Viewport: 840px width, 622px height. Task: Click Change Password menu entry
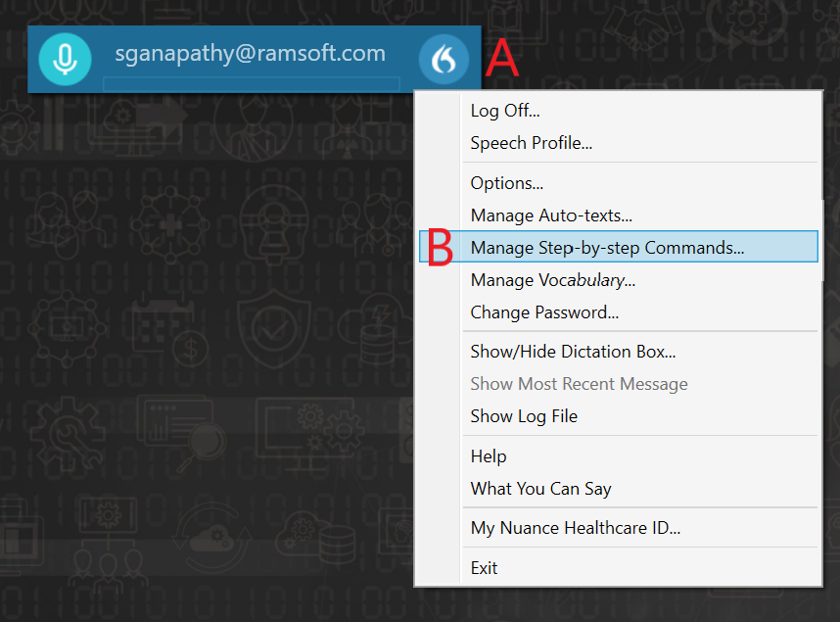(x=544, y=312)
